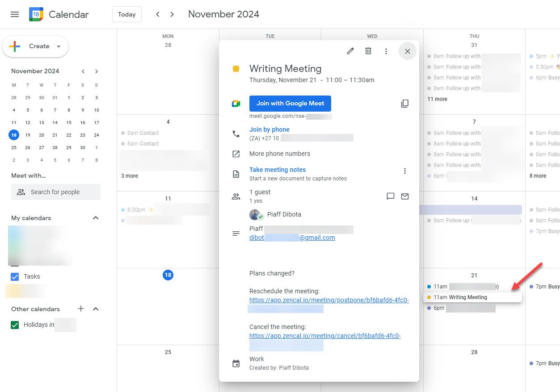Screen dimensions: 560x392
Task: Open Calendar home via the Calendar logo
Action: coord(36,14)
